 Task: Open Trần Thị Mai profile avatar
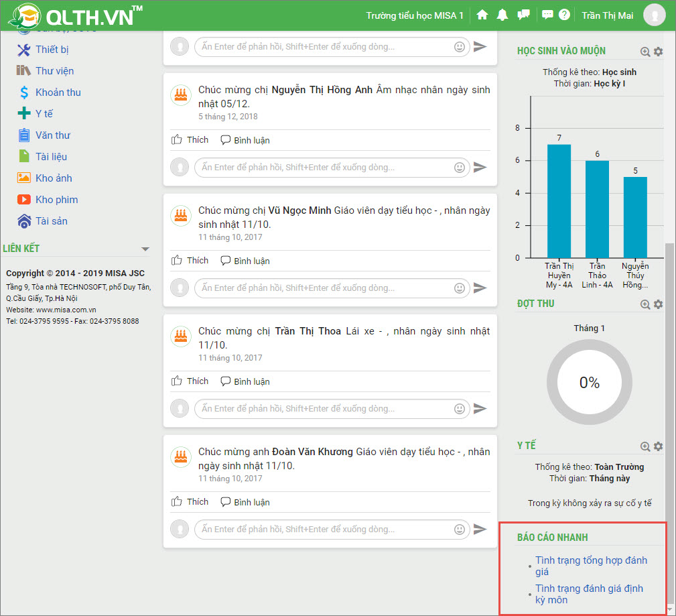click(x=654, y=15)
